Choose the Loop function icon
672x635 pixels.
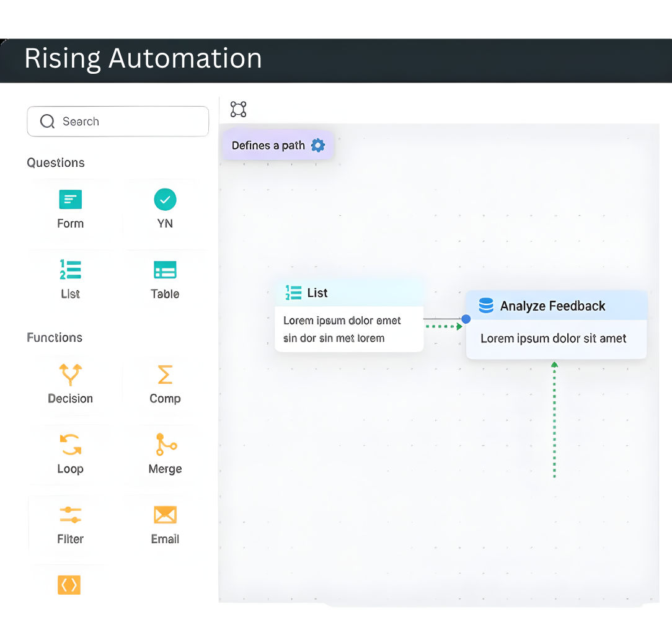coord(70,445)
